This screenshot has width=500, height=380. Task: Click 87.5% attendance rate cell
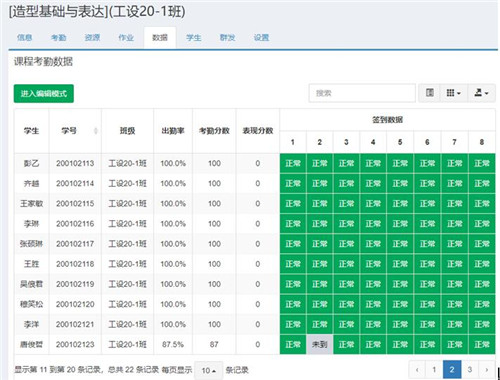tap(173, 344)
